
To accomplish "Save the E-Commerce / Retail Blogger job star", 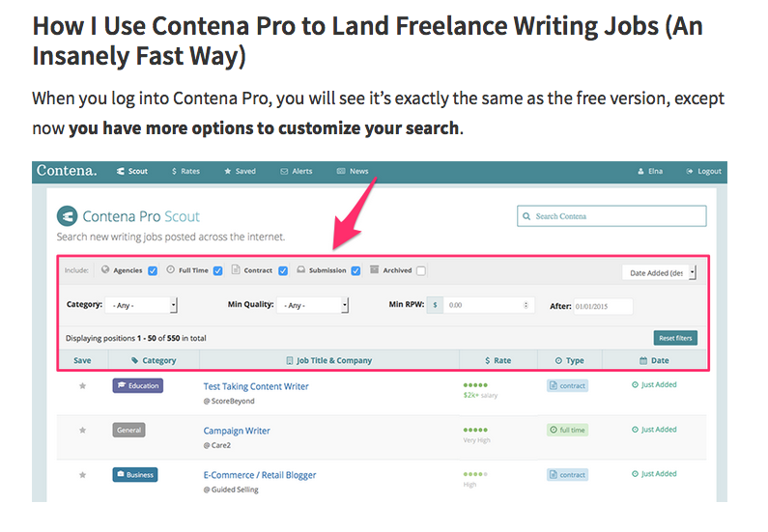I will click(x=83, y=475).
